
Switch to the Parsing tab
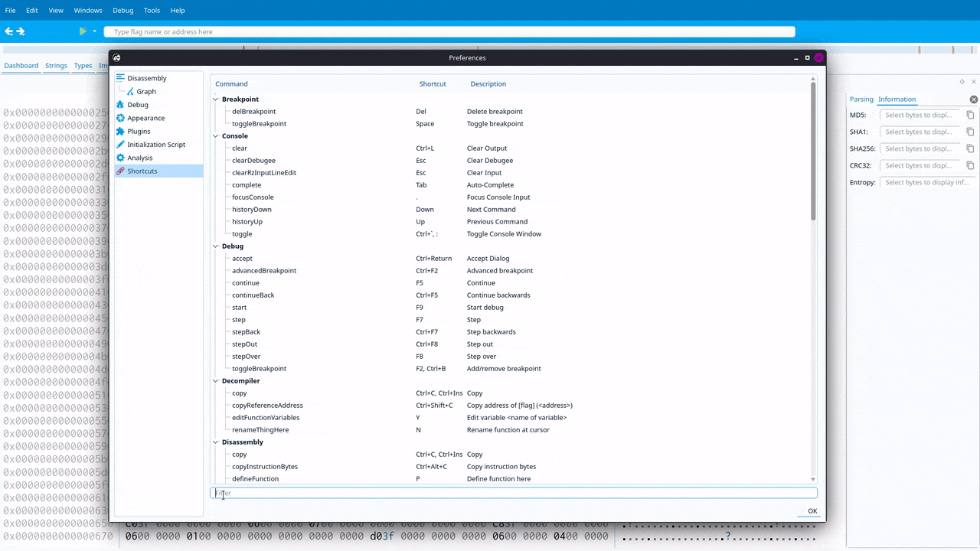[x=861, y=99]
